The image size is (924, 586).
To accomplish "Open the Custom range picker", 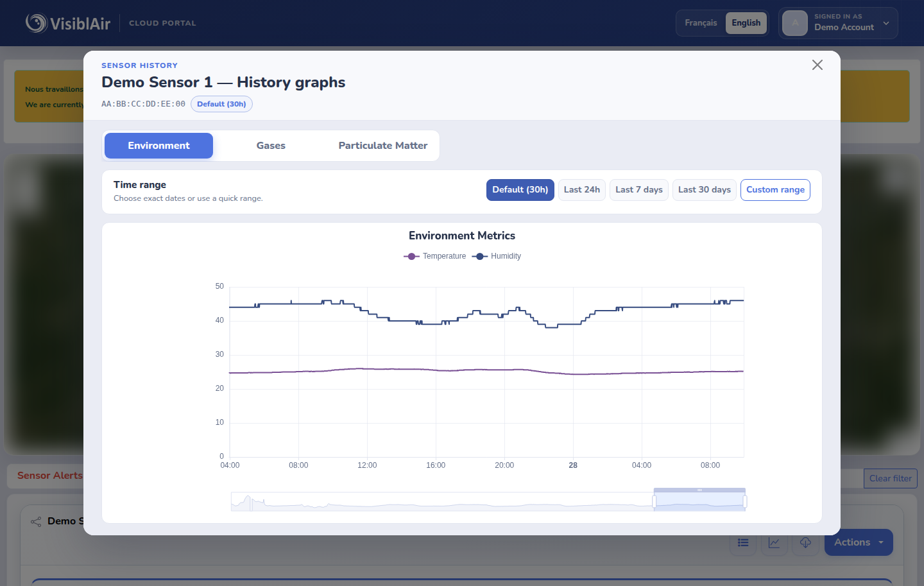I will [x=775, y=190].
